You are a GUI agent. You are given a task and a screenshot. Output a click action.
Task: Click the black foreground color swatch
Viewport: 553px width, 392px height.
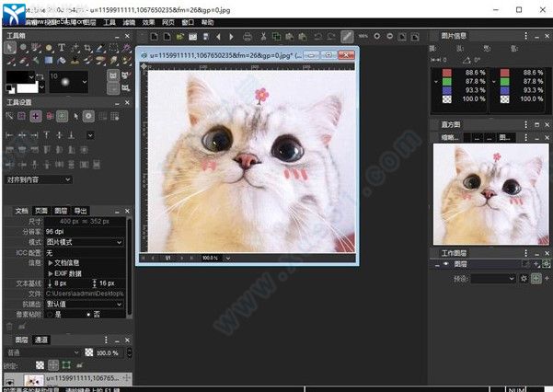pyautogui.click(x=18, y=76)
